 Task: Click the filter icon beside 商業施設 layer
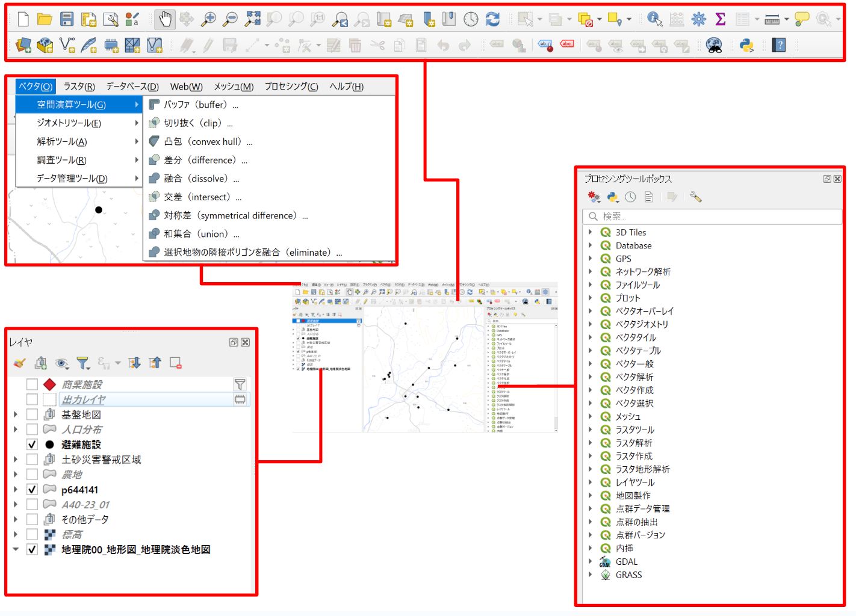(x=240, y=384)
